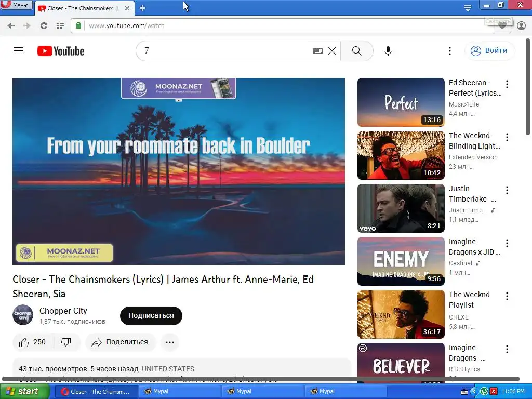532x399 pixels.
Task: Open the BELIEVER video thumbnail
Action: pyautogui.click(x=401, y=363)
